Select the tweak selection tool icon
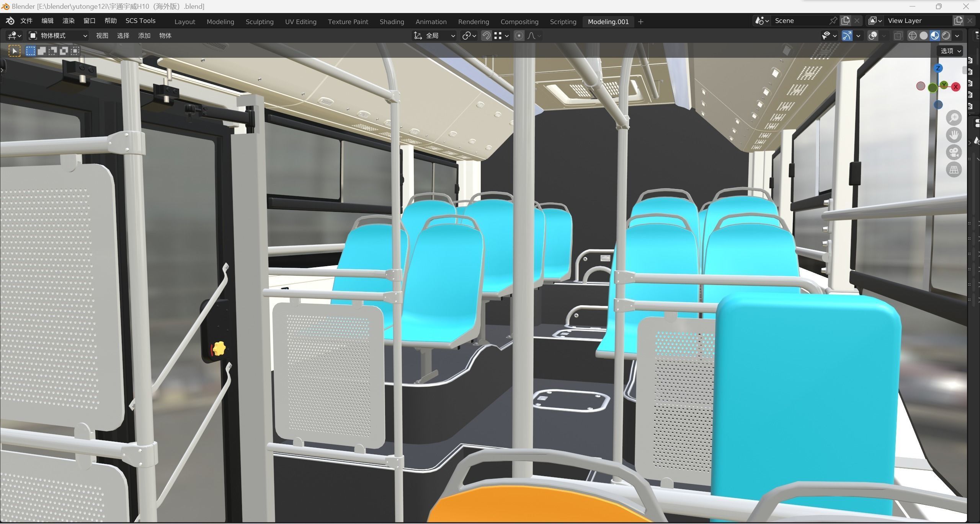This screenshot has height=524, width=980. coord(15,51)
